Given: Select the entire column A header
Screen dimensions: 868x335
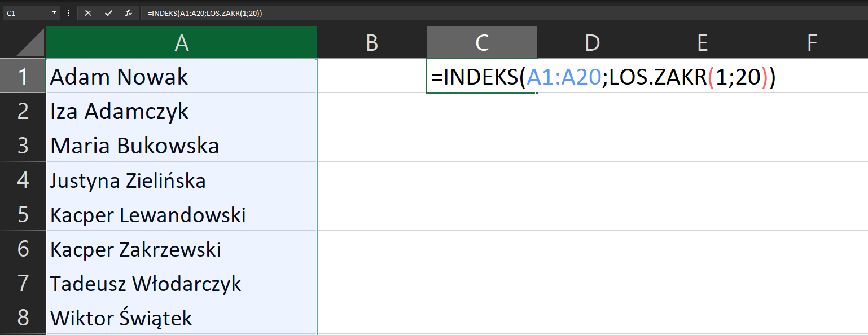Looking at the screenshot, I should pos(181,42).
